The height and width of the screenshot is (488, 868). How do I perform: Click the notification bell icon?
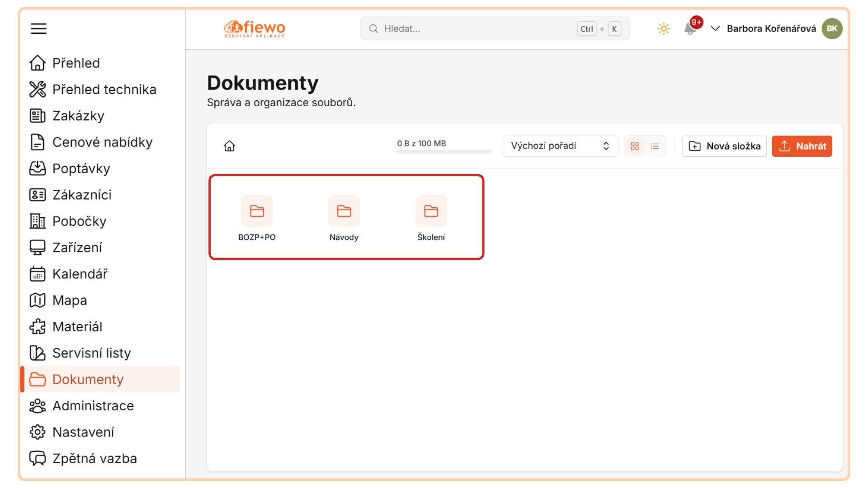(x=690, y=29)
